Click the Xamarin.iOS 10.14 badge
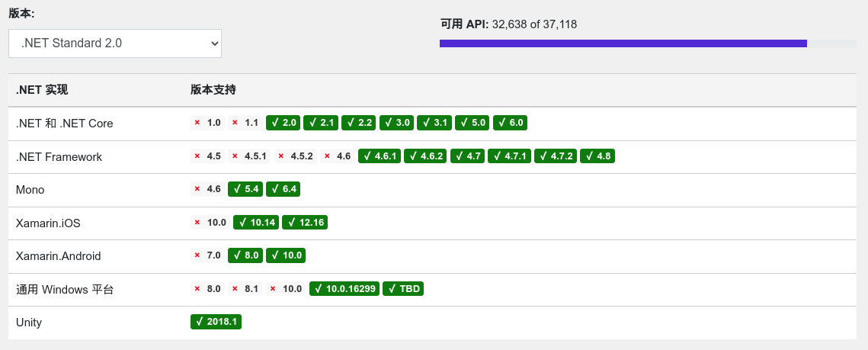868x350 pixels. point(256,223)
